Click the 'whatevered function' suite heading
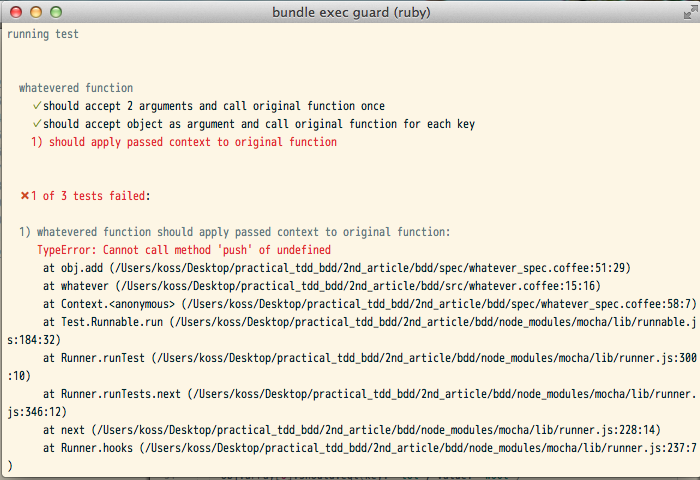Screen dimensions: 700x480 pyautogui.click(x=75, y=88)
